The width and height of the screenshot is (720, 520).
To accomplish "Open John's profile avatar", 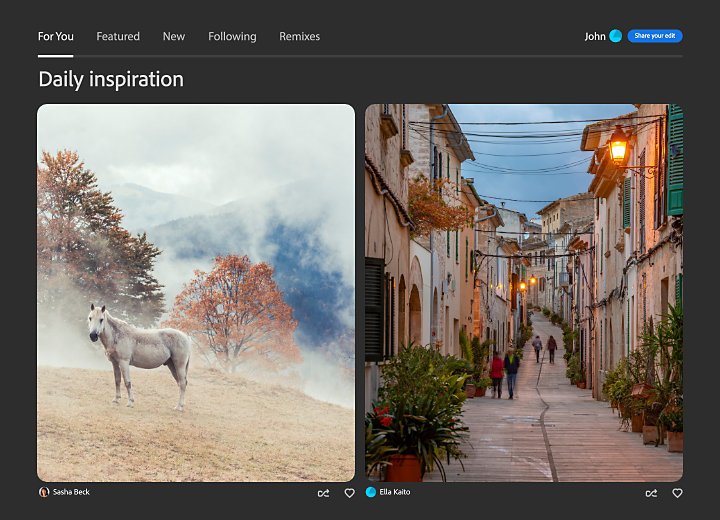I will click(x=615, y=36).
